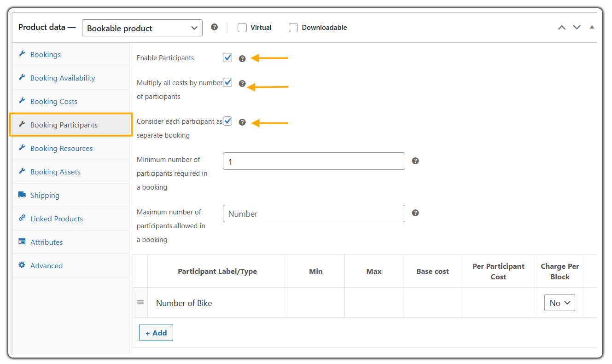Image resolution: width=612 pixels, height=364 pixels.
Task: Uncheck Consider each participant as separate booking
Action: [227, 121]
